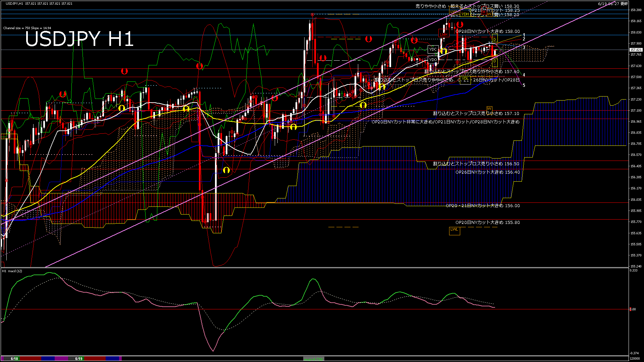Click forecast line number 5 label

coord(524,85)
